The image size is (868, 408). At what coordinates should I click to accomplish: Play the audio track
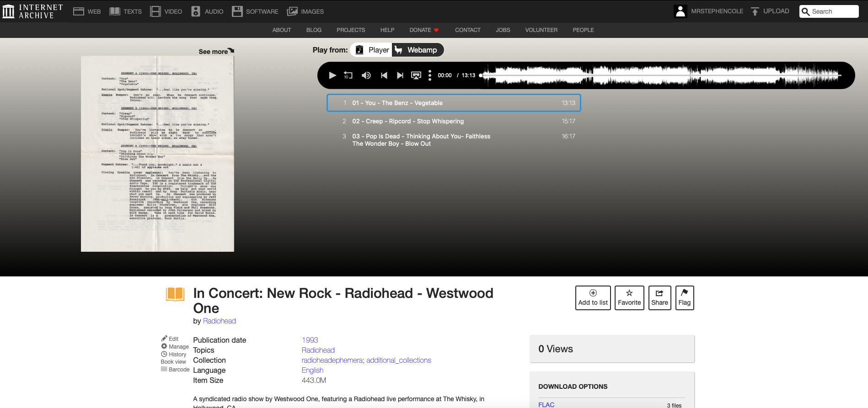point(332,75)
